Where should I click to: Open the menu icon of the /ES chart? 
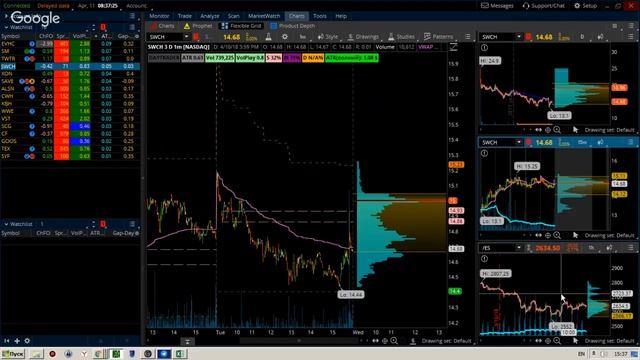point(631,247)
